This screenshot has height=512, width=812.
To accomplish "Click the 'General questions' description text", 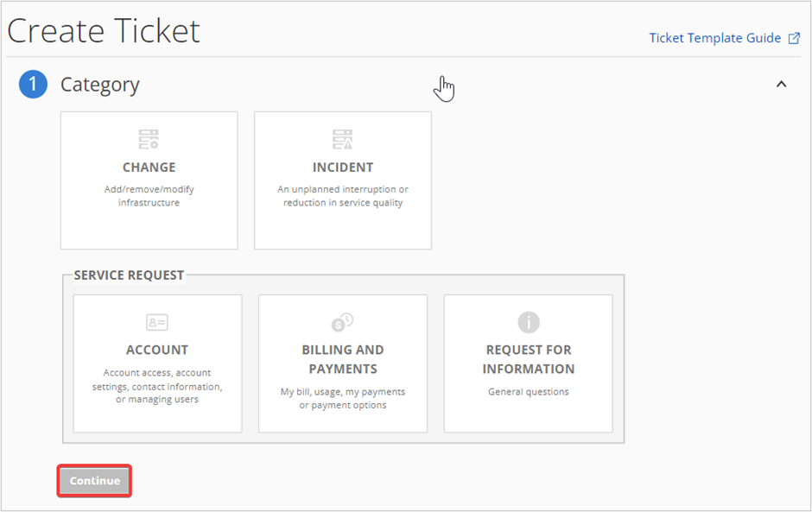I will pos(528,392).
